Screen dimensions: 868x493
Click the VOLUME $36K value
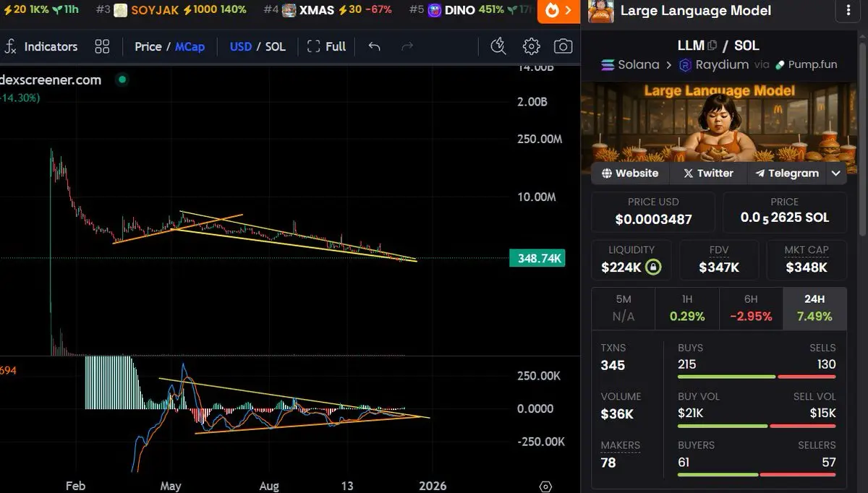(x=617, y=414)
